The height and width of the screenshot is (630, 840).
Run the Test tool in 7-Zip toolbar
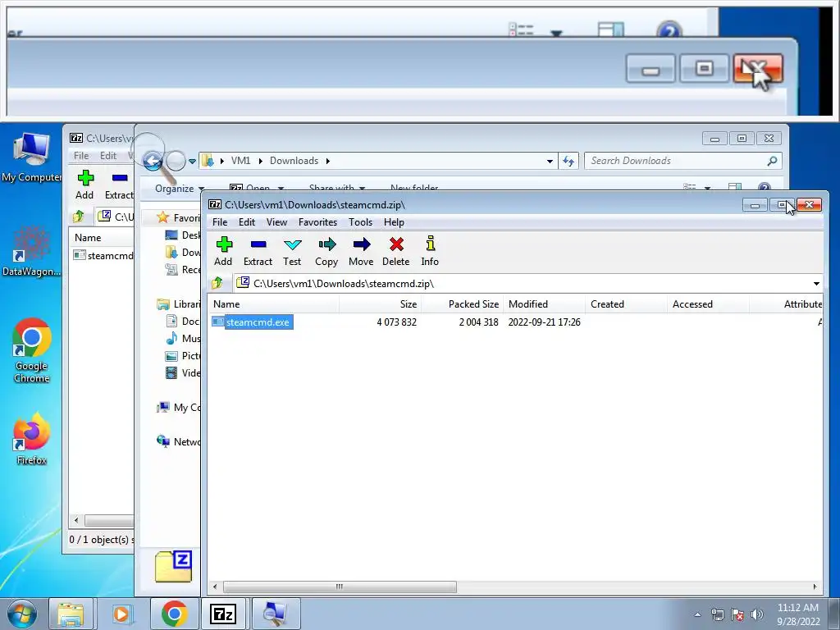click(292, 251)
